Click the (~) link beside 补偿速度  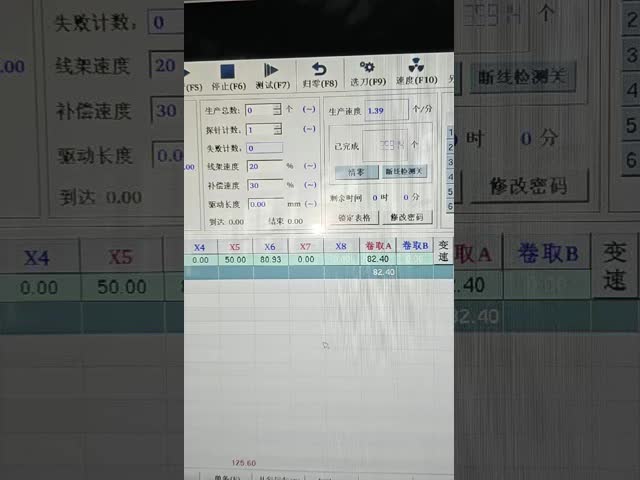(x=310, y=184)
